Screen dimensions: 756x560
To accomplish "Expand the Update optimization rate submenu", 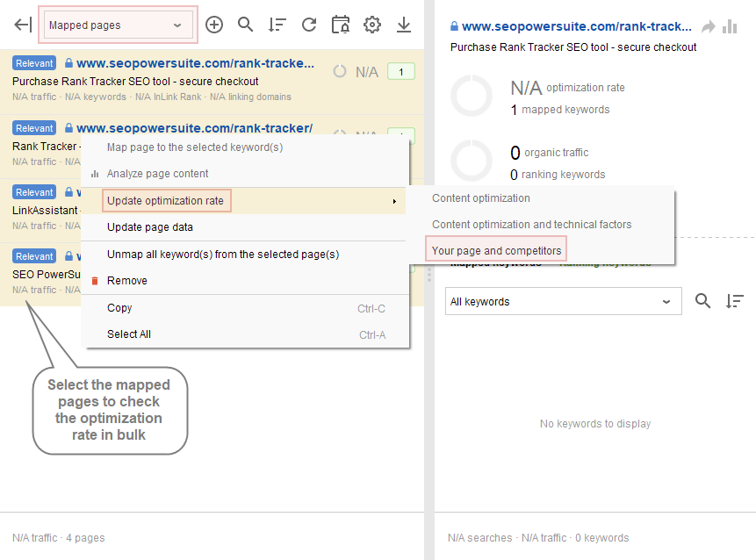I will click(243, 200).
